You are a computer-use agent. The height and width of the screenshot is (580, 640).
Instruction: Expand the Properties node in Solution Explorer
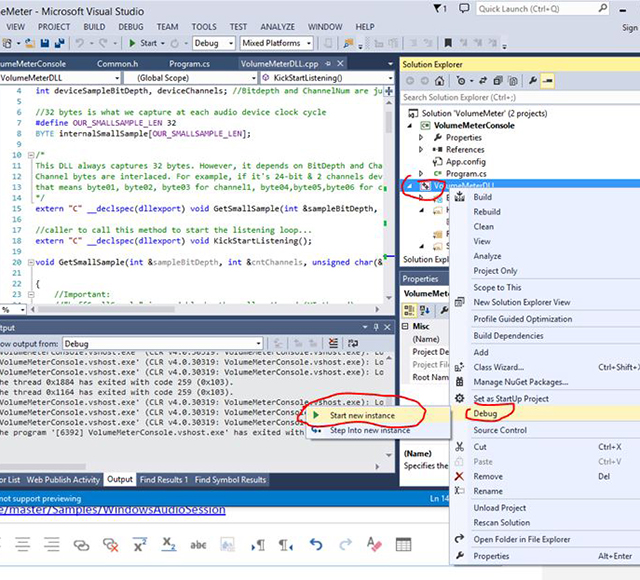pyautogui.click(x=421, y=138)
